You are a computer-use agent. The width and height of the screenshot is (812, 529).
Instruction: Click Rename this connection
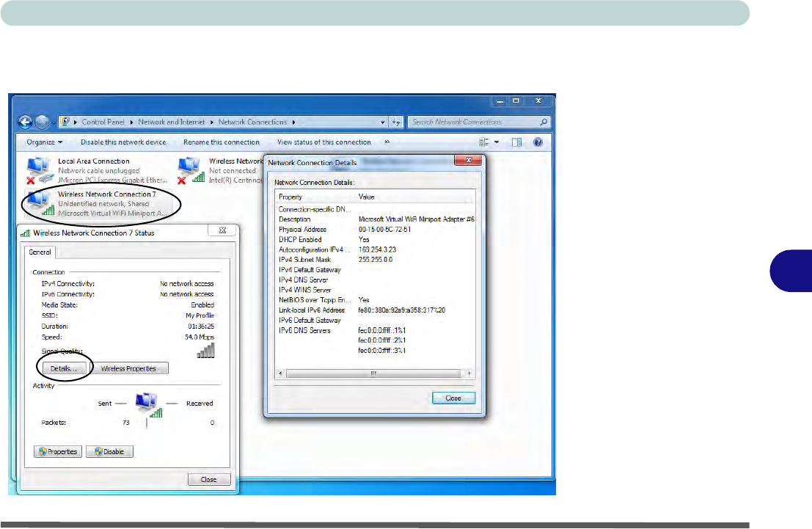[221, 142]
